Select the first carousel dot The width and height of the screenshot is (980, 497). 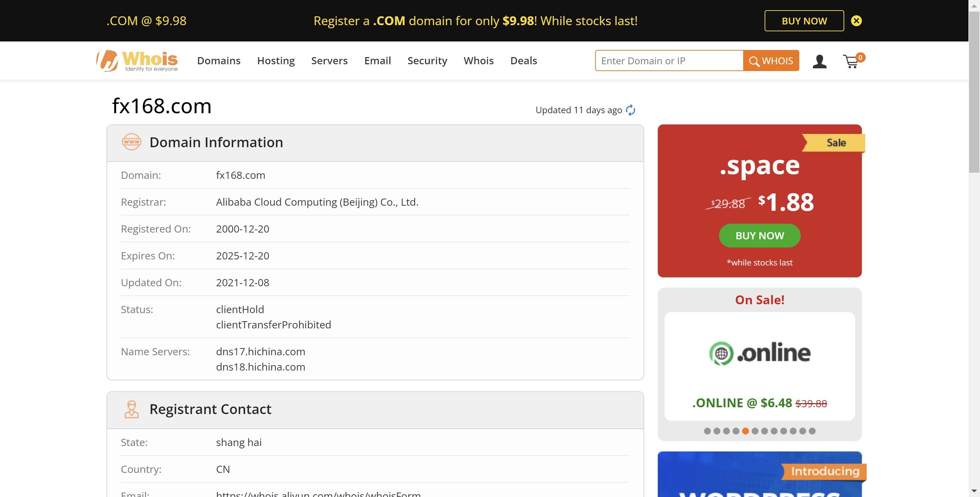707,431
